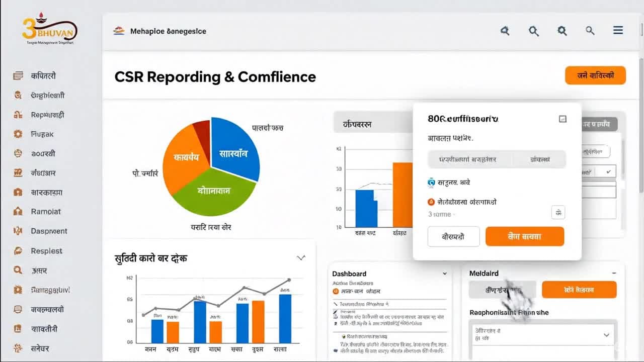Toggle the checkmark box behind the popup

608,172
